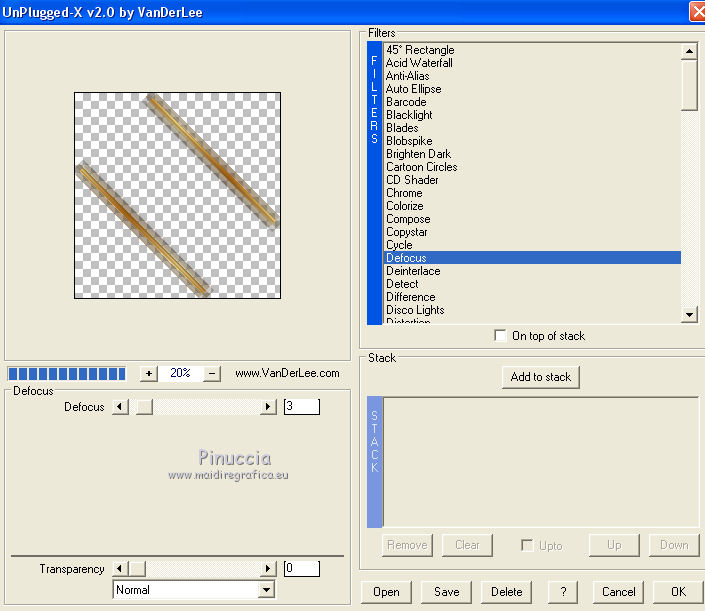Click the zoom out minus button
Image resolution: width=705 pixels, height=611 pixels.
pos(212,374)
